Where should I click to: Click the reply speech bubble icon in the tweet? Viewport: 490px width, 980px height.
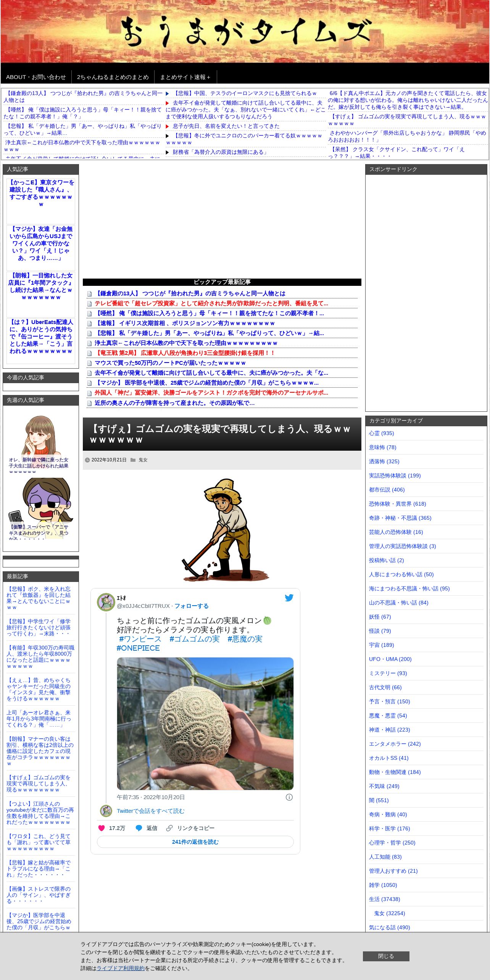pyautogui.click(x=139, y=828)
